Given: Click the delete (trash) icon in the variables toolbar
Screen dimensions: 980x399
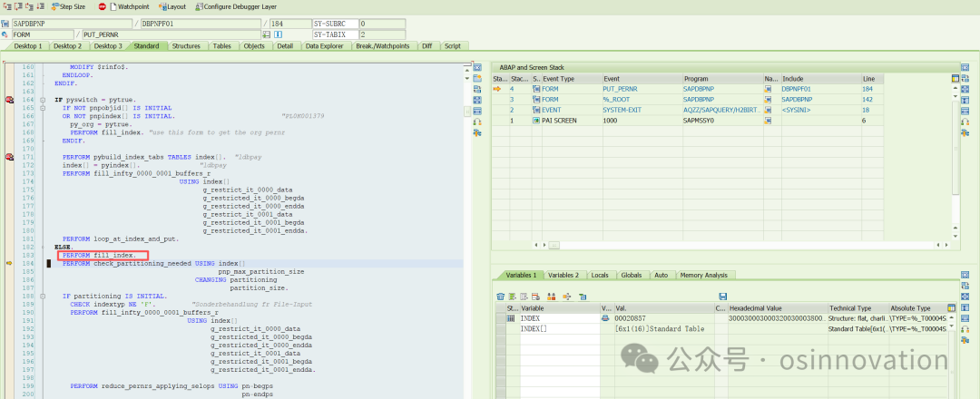Looking at the screenshot, I should (x=501, y=297).
